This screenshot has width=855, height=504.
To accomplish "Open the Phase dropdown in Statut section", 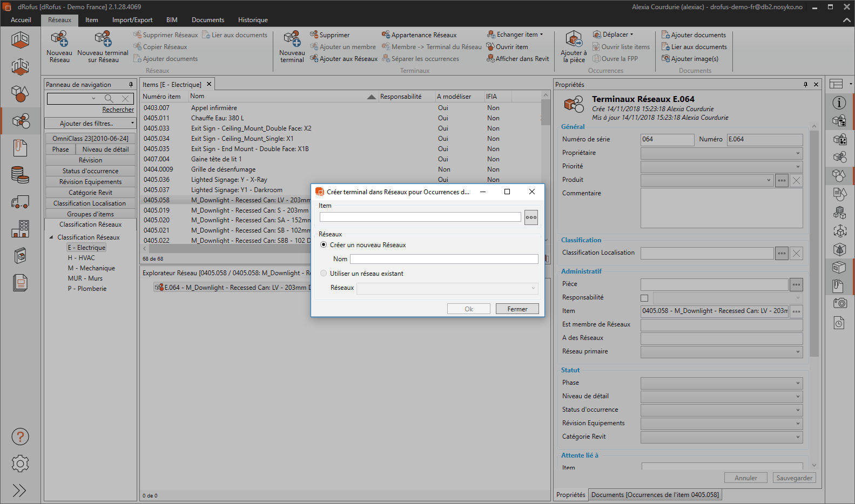I will pos(721,383).
